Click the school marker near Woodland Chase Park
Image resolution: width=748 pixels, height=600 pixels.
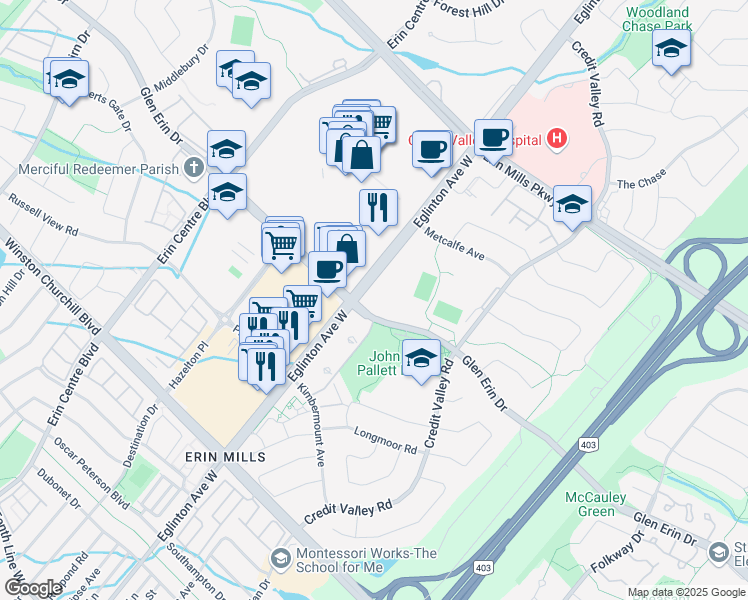671,48
